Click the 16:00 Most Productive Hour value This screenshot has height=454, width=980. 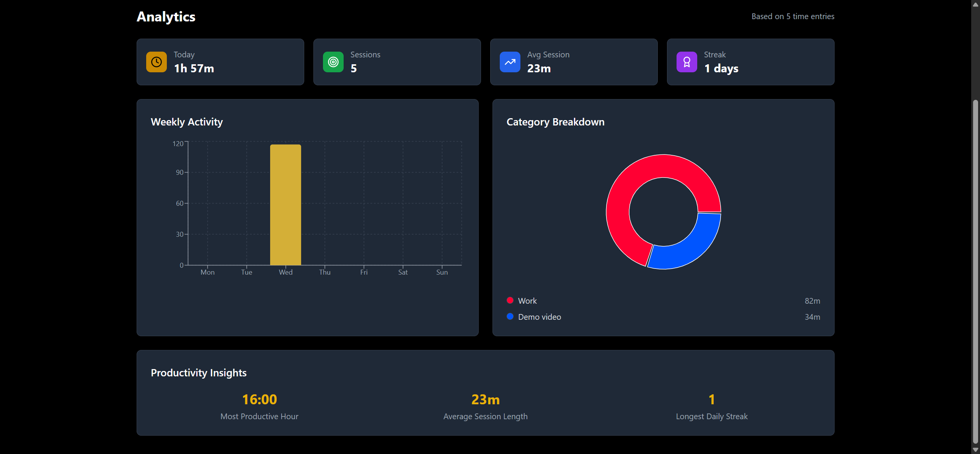259,399
